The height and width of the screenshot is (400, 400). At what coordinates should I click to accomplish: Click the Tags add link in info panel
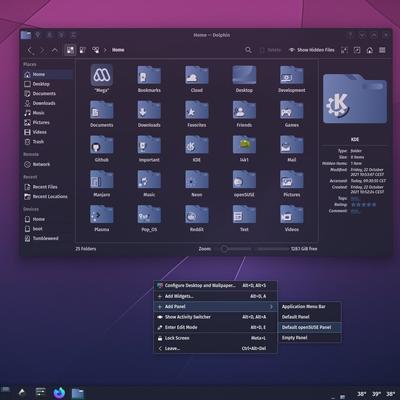pos(355,198)
